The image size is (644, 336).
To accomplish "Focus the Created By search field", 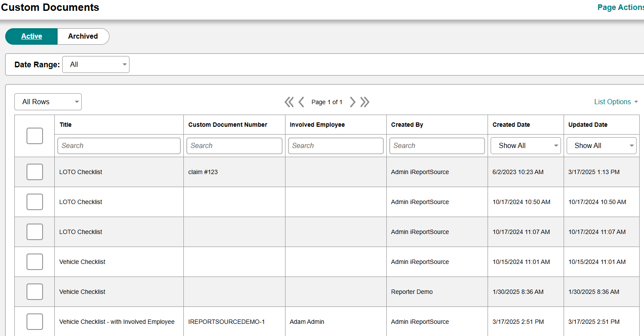I will tap(437, 146).
